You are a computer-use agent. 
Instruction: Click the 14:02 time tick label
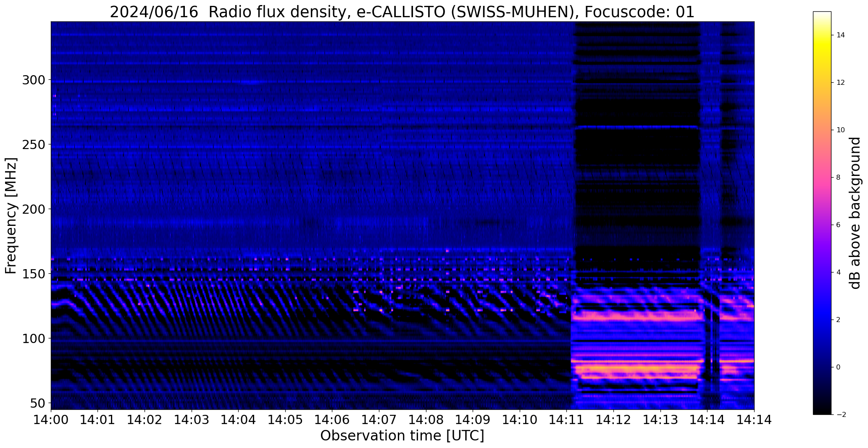coord(145,420)
